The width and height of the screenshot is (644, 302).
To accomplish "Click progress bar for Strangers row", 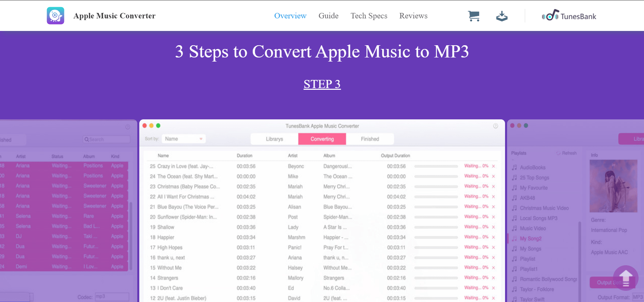I will click(x=436, y=278).
